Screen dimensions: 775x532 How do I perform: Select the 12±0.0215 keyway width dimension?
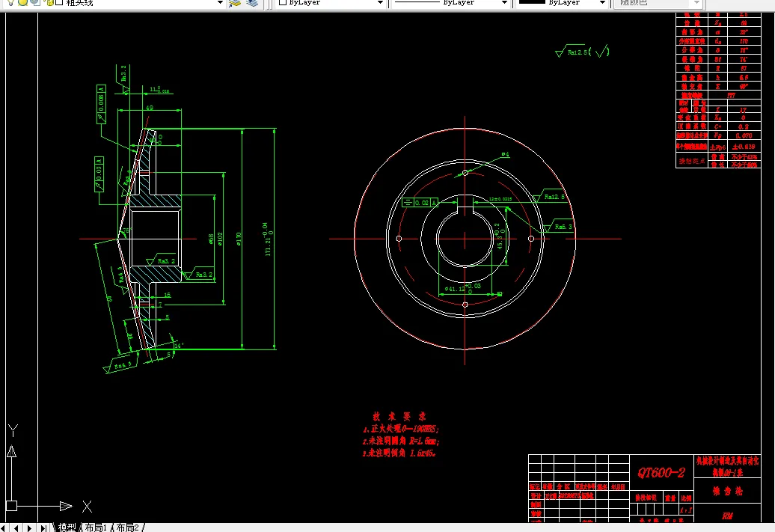click(x=500, y=199)
